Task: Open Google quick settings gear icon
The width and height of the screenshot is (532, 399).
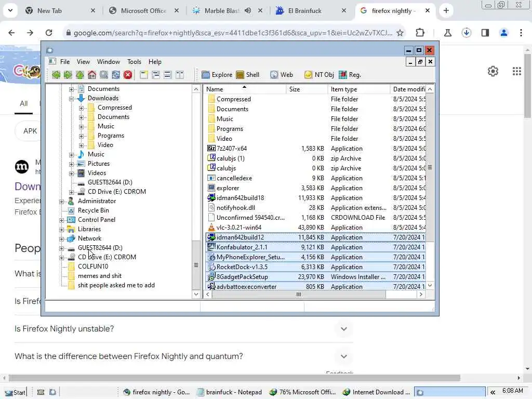Action: (x=493, y=71)
